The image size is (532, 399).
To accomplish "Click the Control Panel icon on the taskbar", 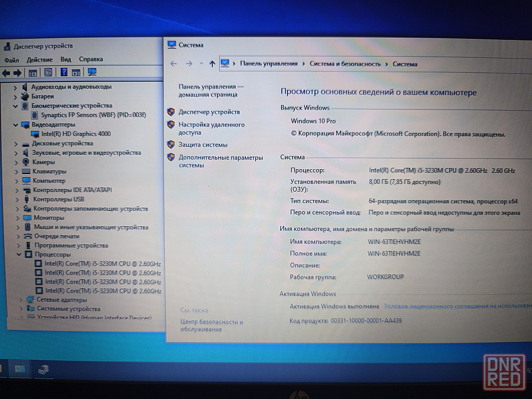I will tap(20, 369).
